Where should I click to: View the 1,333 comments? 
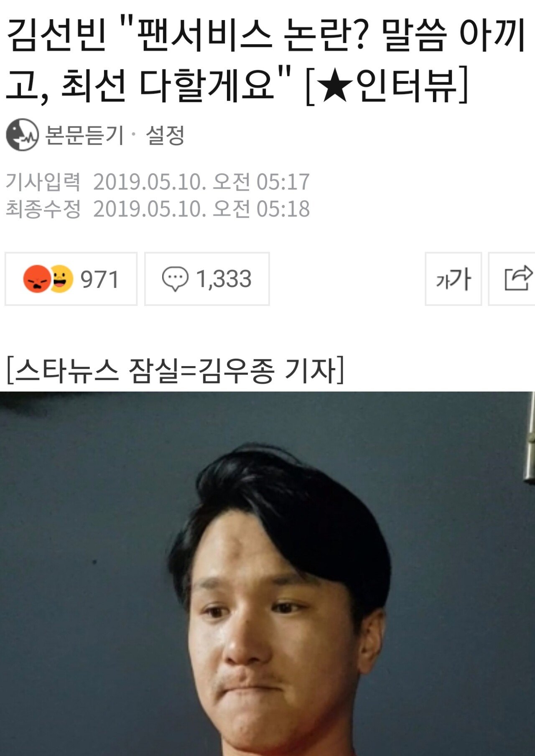coord(207,279)
